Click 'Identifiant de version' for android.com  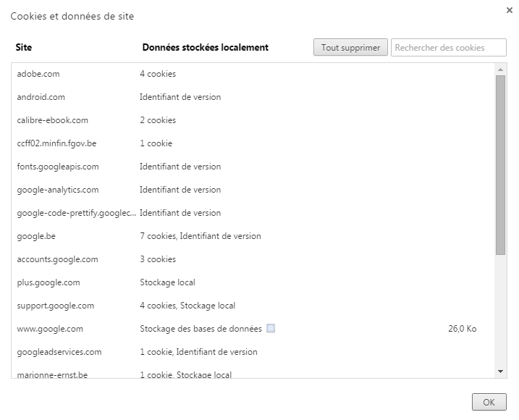[x=180, y=97]
